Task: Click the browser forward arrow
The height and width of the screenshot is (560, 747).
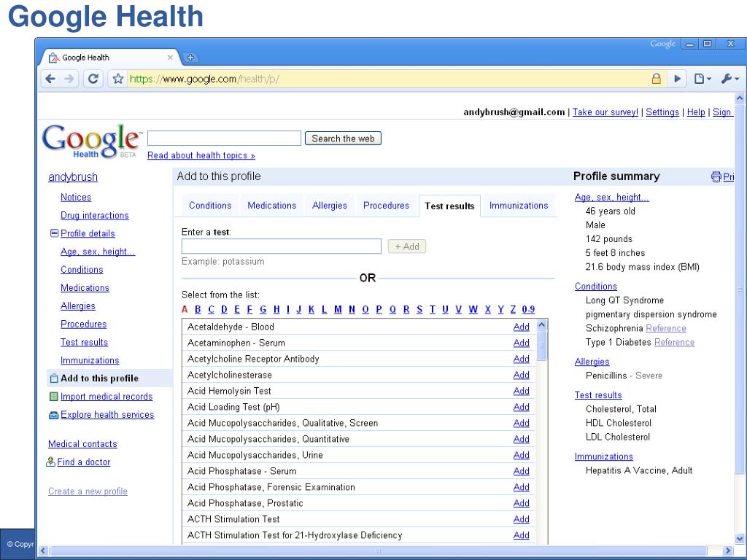Action: [x=69, y=79]
